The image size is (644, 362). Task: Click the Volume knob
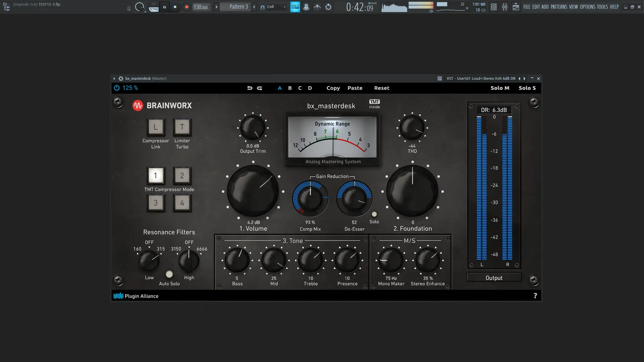(x=253, y=191)
